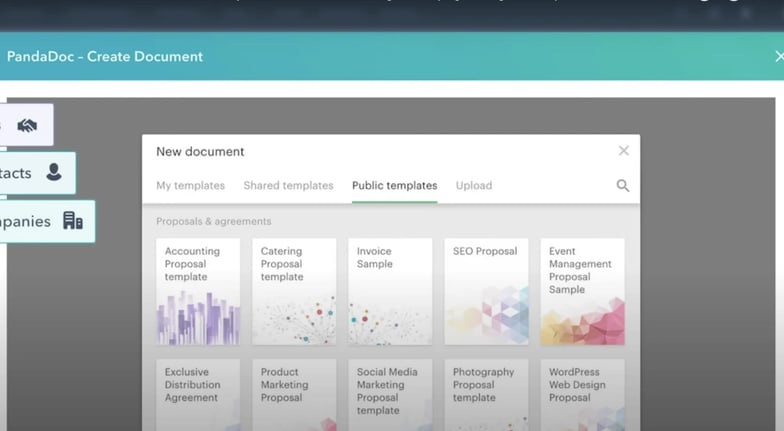
Task: Pick the Invoice Sample template
Action: click(x=390, y=291)
